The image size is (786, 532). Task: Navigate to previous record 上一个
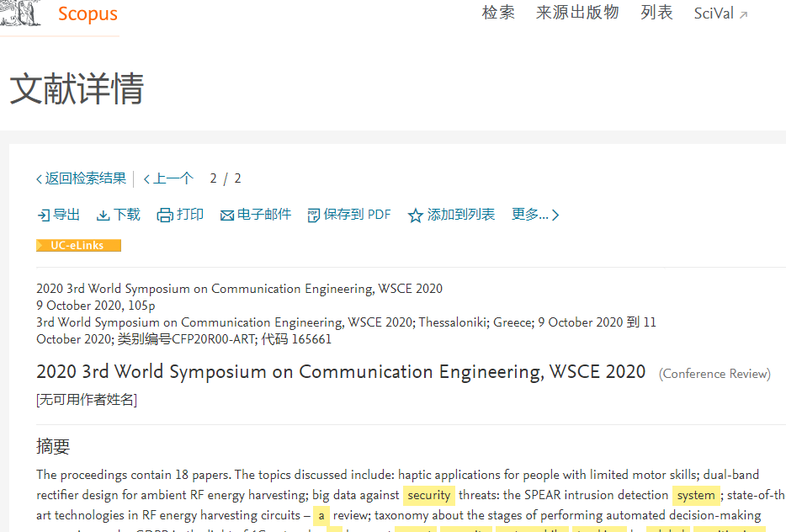click(168, 178)
